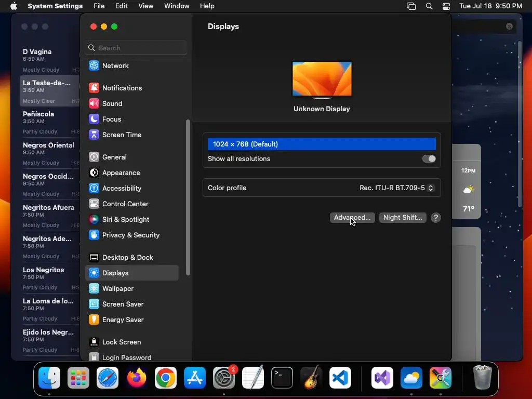Select Peñíscola in Weather window
The width and height of the screenshot is (532, 399).
(x=50, y=122)
